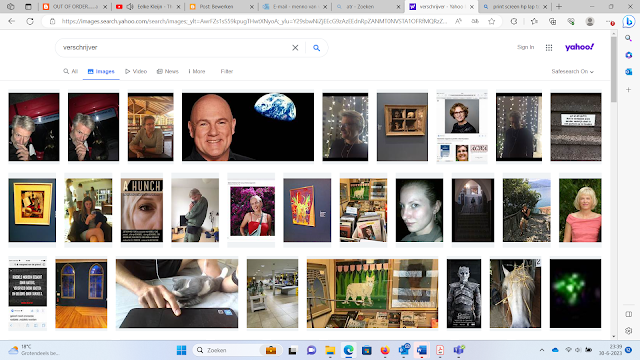
Task: Switch to the E-mail browser tab
Action: coord(295,7)
